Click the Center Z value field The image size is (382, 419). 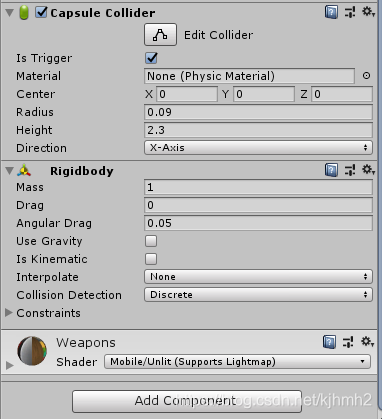tap(342, 94)
